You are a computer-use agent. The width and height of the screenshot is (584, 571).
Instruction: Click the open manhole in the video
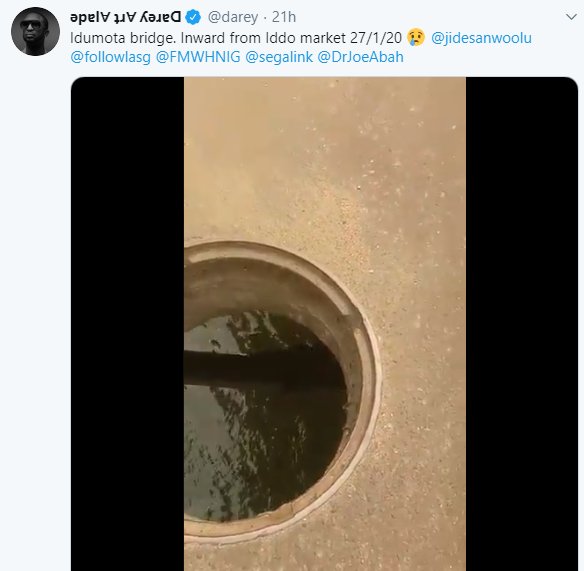pyautogui.click(x=274, y=391)
